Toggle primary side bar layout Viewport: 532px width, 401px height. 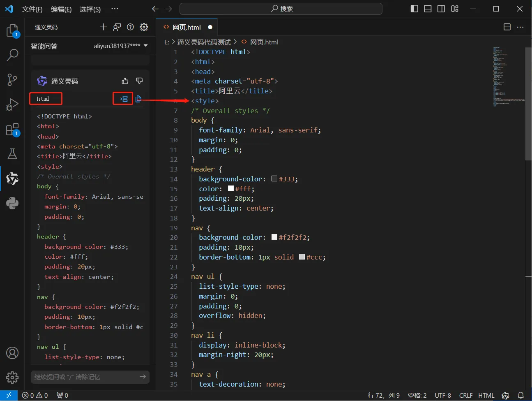click(x=415, y=9)
